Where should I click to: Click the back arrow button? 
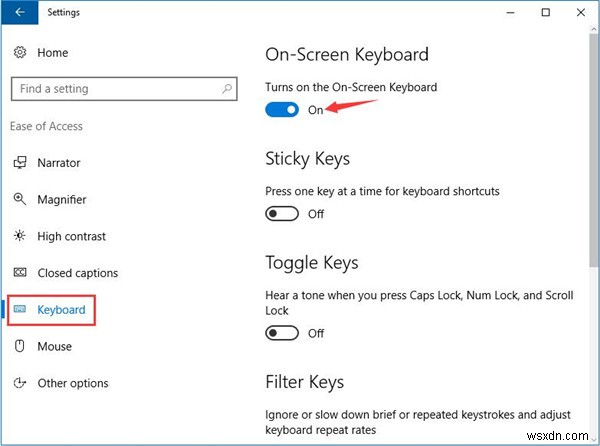pyautogui.click(x=20, y=13)
